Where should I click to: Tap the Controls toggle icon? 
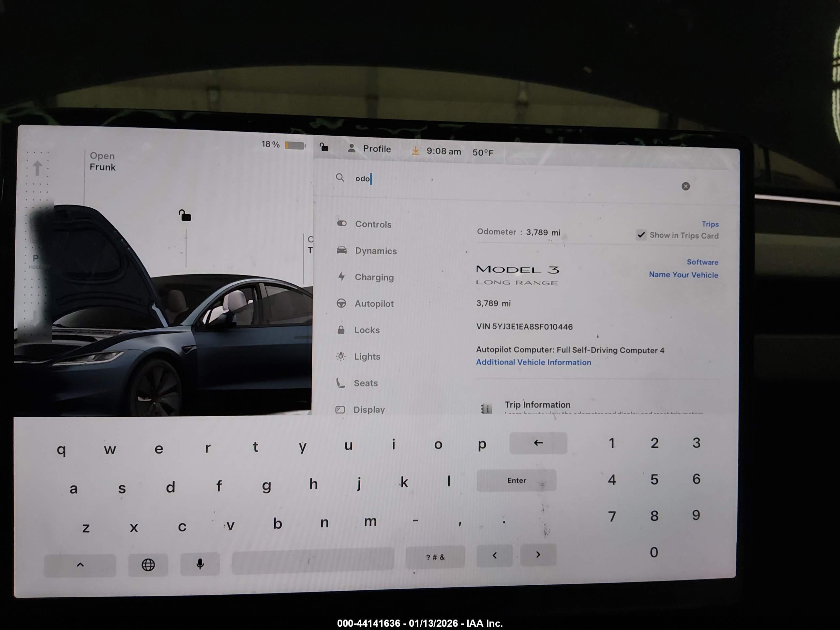pos(342,223)
